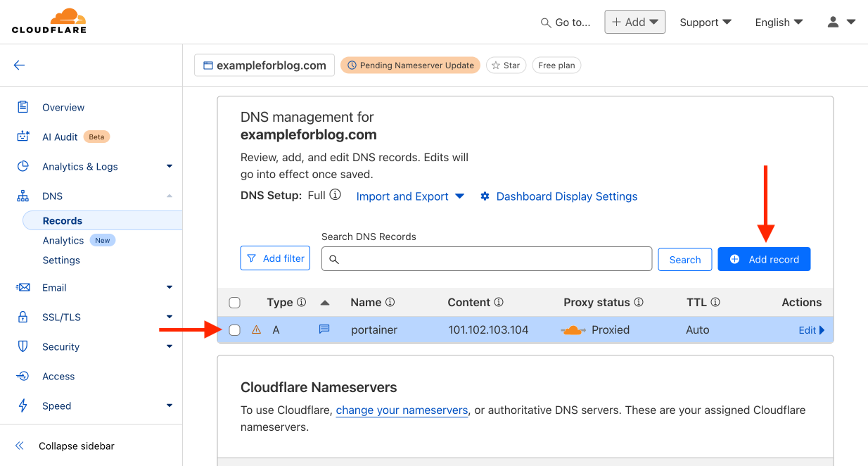
Task: Click the warning triangle on portainer record
Action: tap(257, 329)
